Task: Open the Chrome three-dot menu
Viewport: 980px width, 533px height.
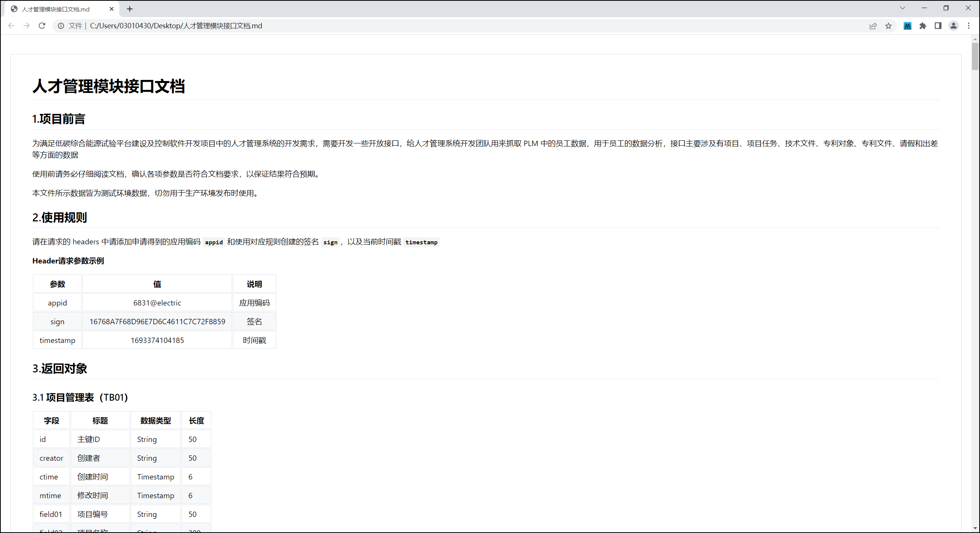Action: tap(969, 26)
